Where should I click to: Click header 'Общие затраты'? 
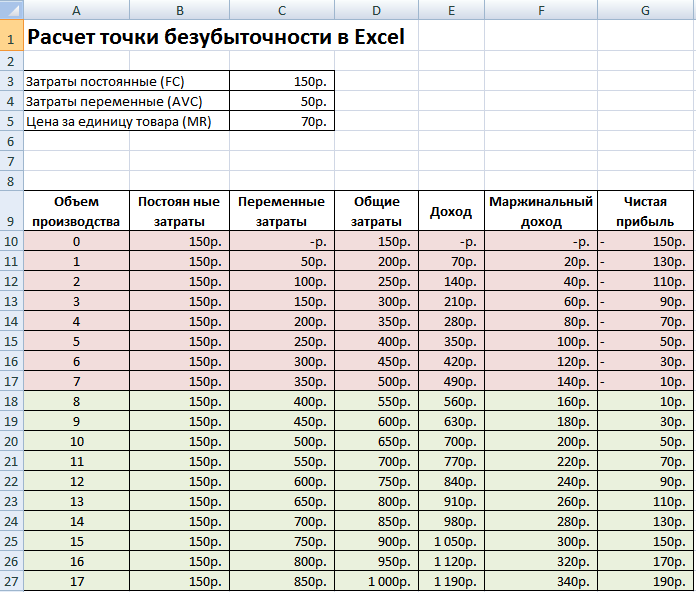coord(376,211)
